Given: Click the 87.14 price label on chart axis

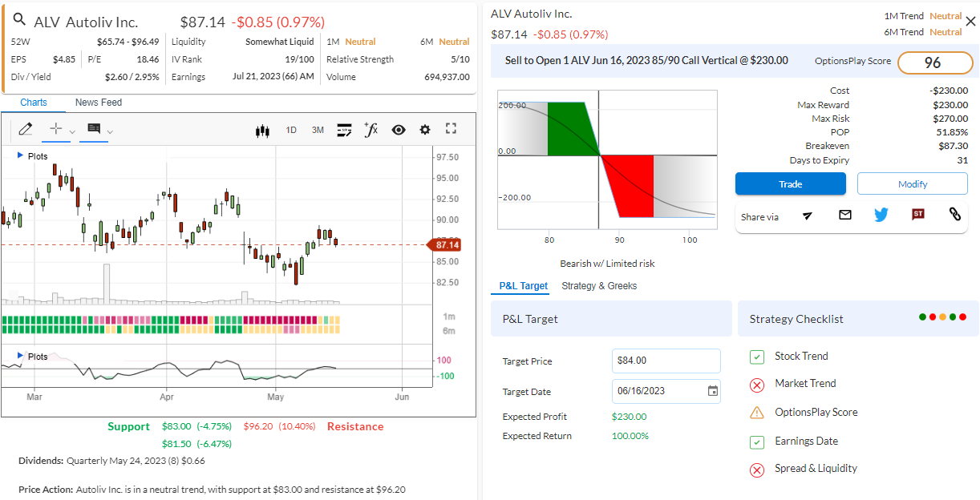Looking at the screenshot, I should [445, 244].
